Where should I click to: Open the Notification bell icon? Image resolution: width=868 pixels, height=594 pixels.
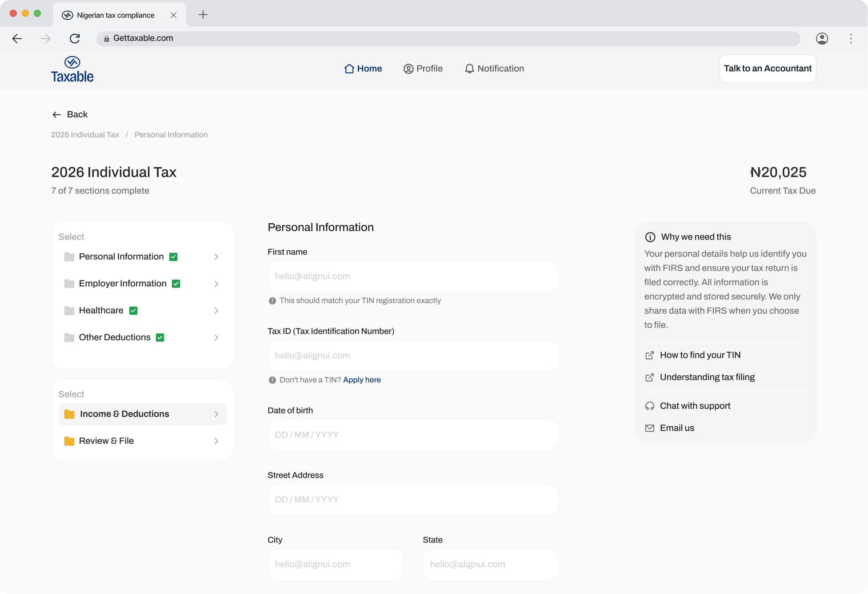tap(469, 68)
